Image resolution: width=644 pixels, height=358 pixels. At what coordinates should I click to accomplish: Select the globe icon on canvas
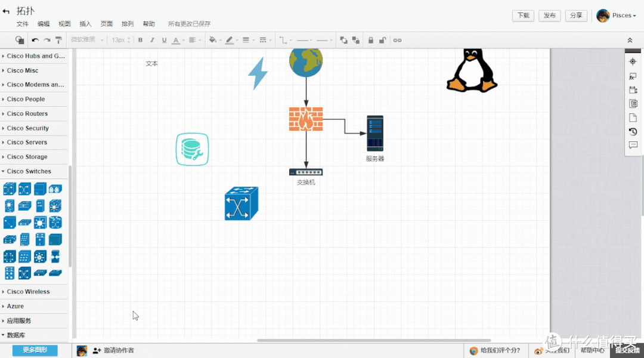[x=306, y=62]
